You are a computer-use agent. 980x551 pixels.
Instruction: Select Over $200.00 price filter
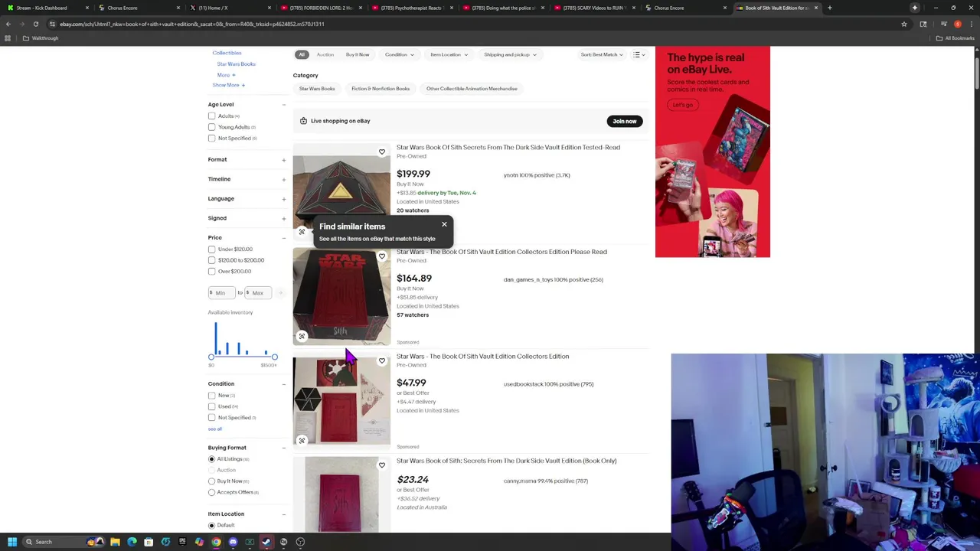pyautogui.click(x=212, y=272)
